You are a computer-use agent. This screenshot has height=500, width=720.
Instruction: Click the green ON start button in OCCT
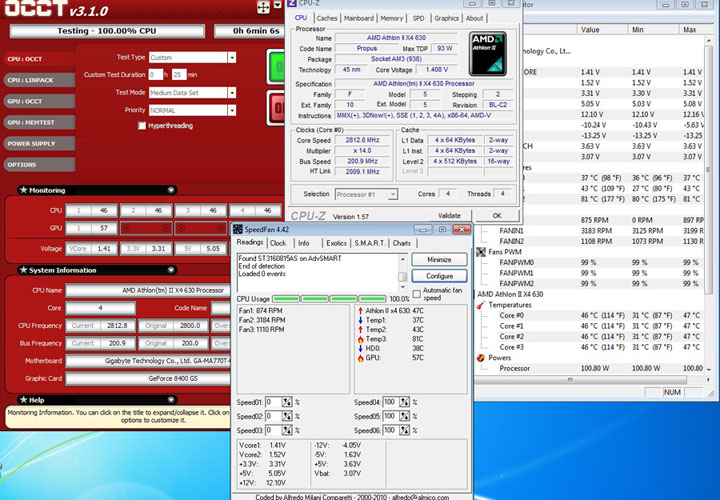tap(276, 67)
